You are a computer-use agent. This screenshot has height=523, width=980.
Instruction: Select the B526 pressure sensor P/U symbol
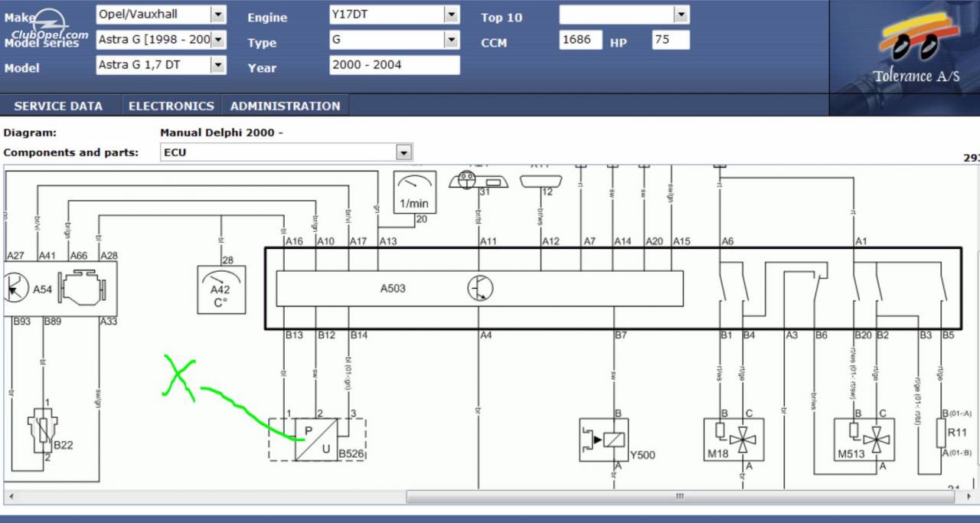(x=317, y=440)
